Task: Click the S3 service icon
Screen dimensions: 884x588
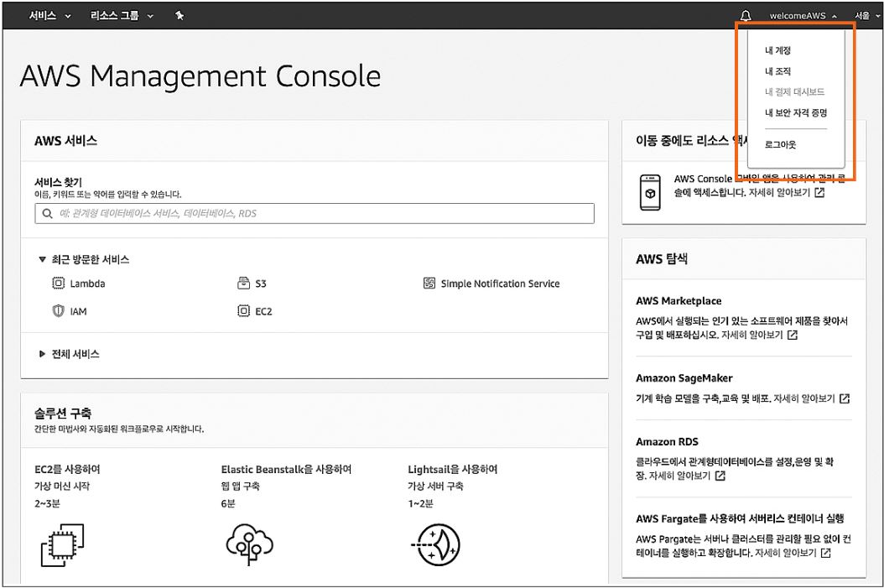Action: (x=243, y=283)
